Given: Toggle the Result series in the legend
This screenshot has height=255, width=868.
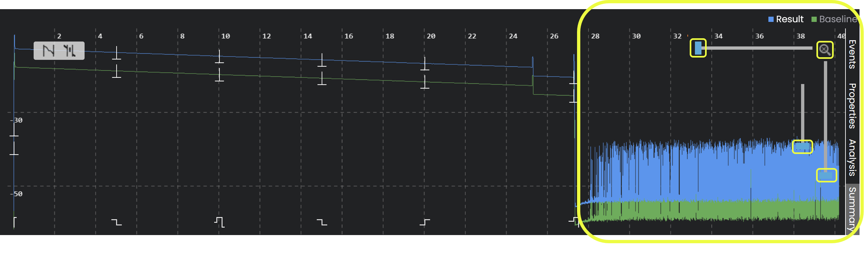Looking at the screenshot, I should coord(786,19).
